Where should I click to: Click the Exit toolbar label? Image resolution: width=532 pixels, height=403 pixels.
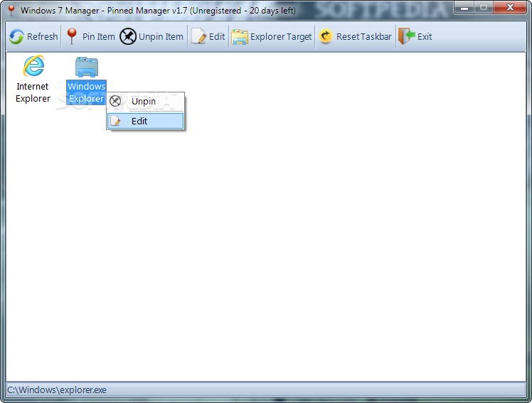[425, 37]
